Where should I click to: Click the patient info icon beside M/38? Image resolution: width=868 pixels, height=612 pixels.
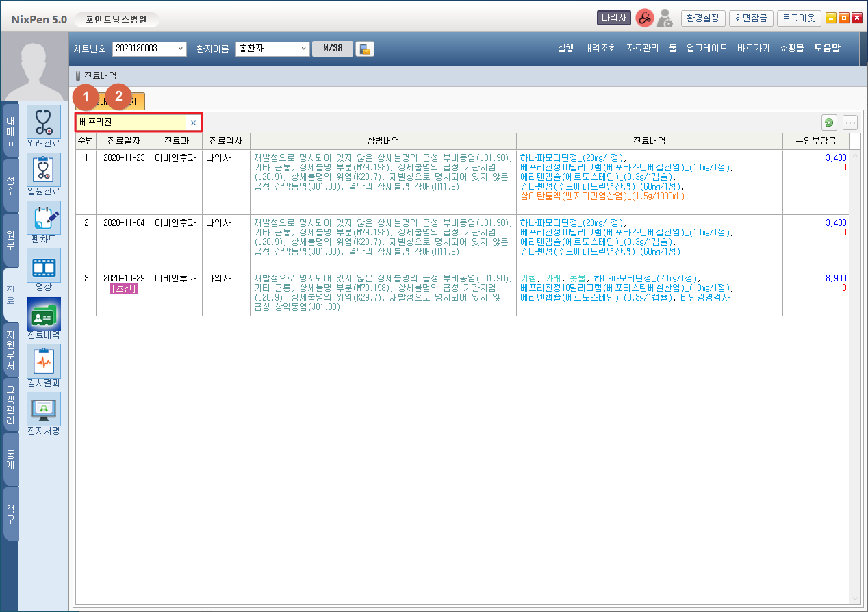tap(365, 49)
